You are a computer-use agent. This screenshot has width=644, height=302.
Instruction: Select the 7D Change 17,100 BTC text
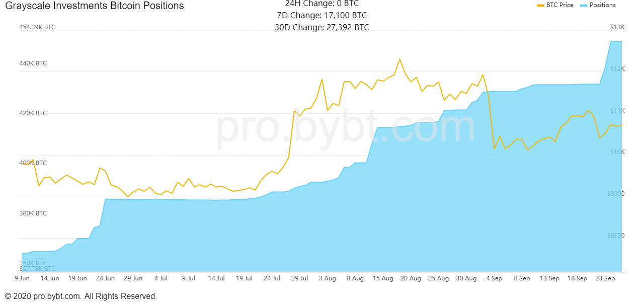(322, 16)
